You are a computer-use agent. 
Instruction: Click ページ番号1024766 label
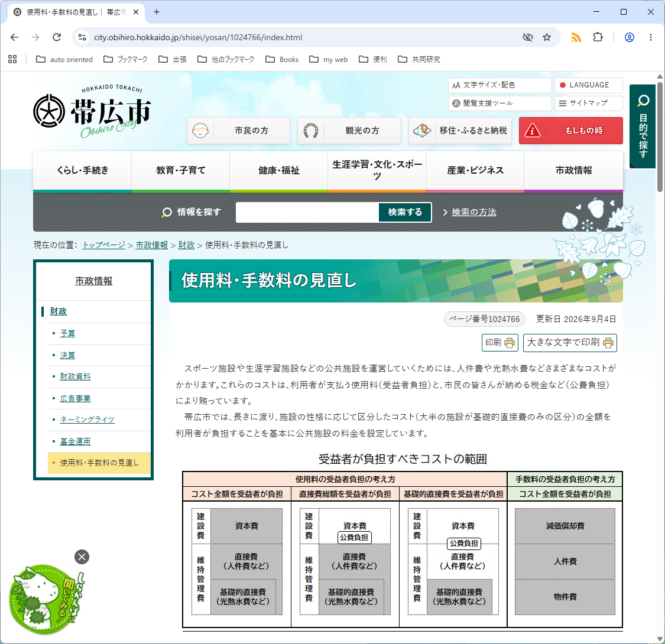click(484, 319)
